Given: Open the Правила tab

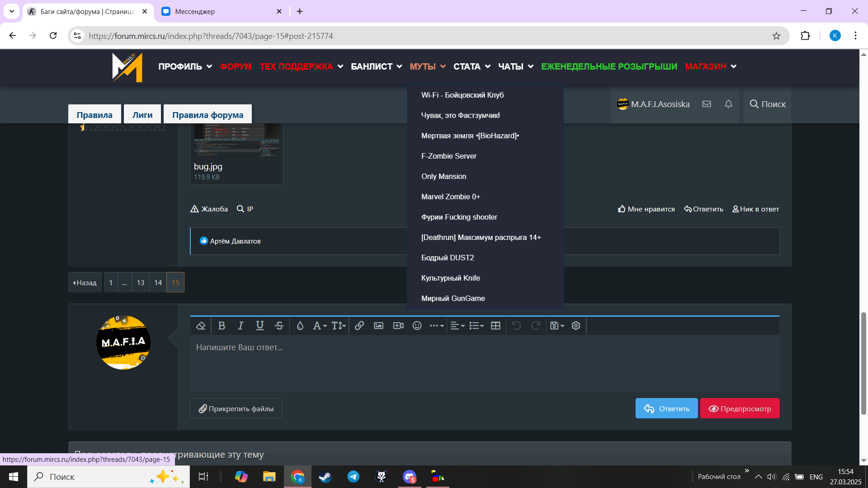Looking at the screenshot, I should (x=94, y=115).
